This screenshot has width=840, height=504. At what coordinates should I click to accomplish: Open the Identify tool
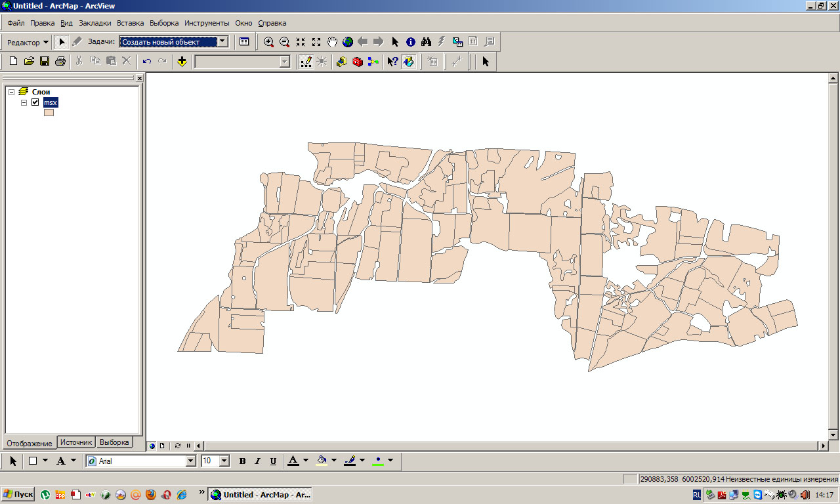[x=410, y=41]
